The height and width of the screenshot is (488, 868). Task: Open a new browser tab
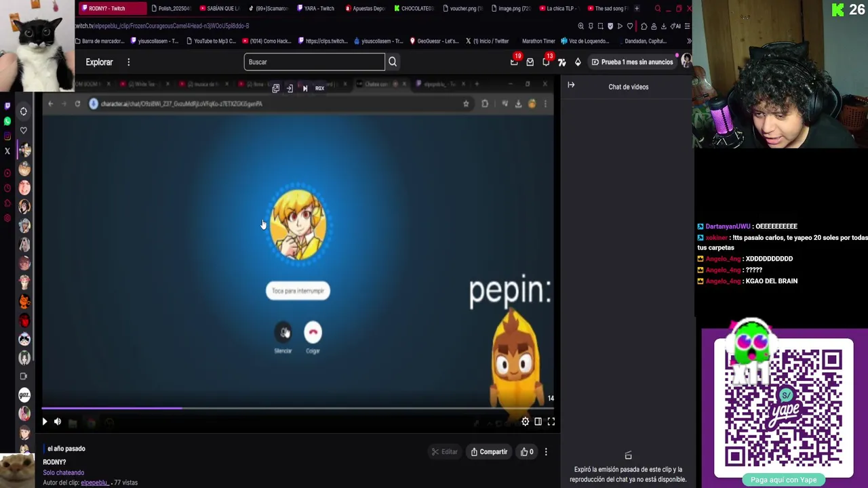637,8
